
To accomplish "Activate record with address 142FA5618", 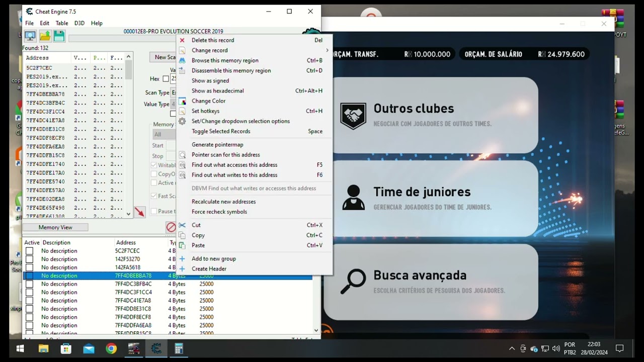I will (29, 267).
